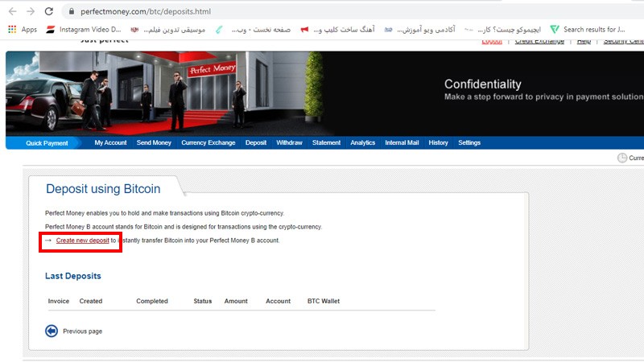Screen dimensions: 644x362
Task: Click the Invoice column header
Action: click(58, 301)
